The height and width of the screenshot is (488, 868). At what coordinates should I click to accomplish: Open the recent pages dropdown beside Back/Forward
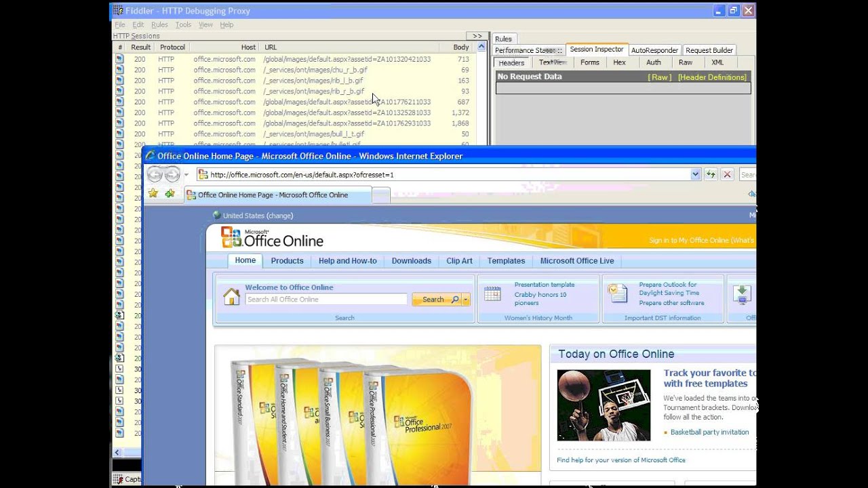pyautogui.click(x=186, y=175)
